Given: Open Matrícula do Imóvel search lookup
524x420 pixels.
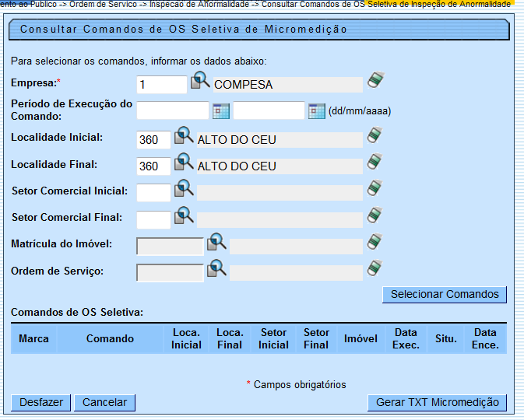Looking at the screenshot, I should coord(216,244).
